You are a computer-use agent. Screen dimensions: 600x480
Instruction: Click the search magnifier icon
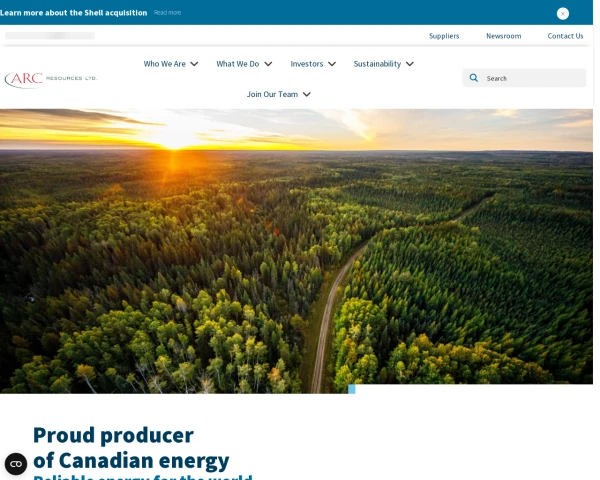pyautogui.click(x=473, y=78)
